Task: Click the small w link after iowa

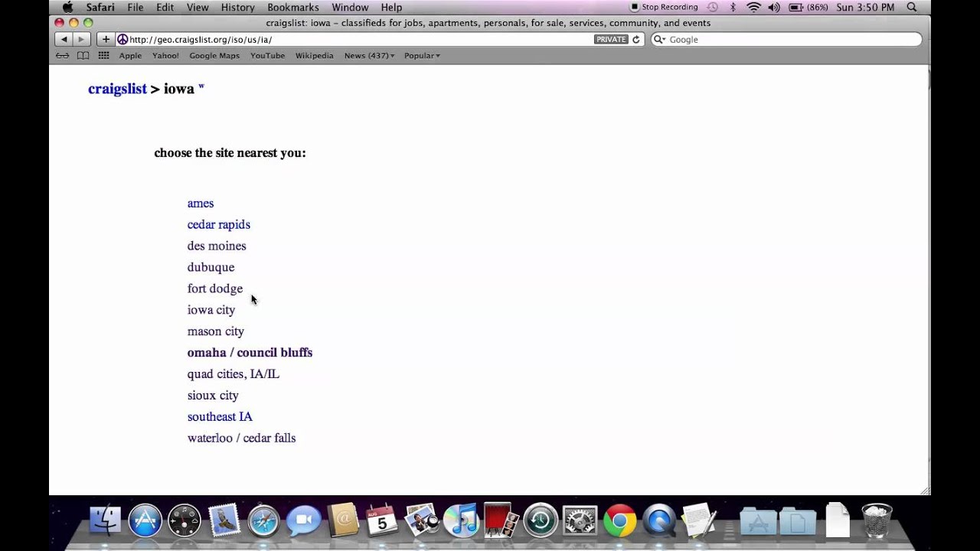Action: [x=201, y=86]
